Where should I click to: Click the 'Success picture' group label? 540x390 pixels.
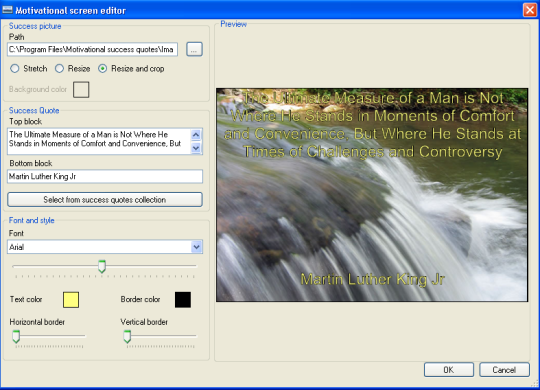pos(35,26)
